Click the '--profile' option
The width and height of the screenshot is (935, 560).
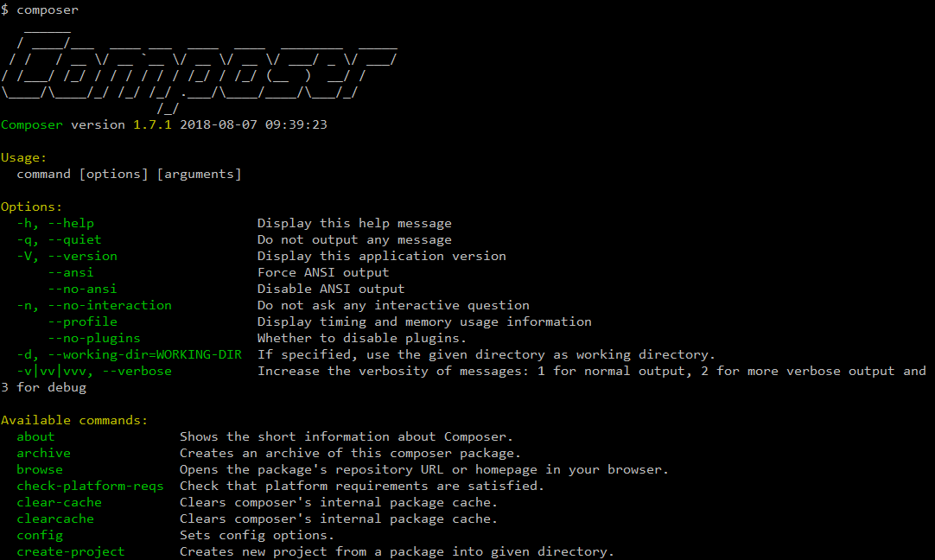coord(82,321)
